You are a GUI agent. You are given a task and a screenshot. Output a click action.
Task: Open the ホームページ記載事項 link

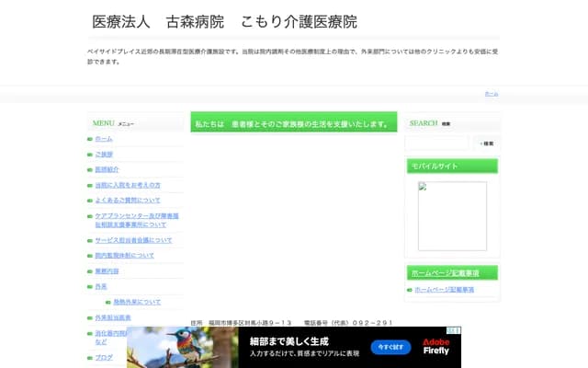444,289
